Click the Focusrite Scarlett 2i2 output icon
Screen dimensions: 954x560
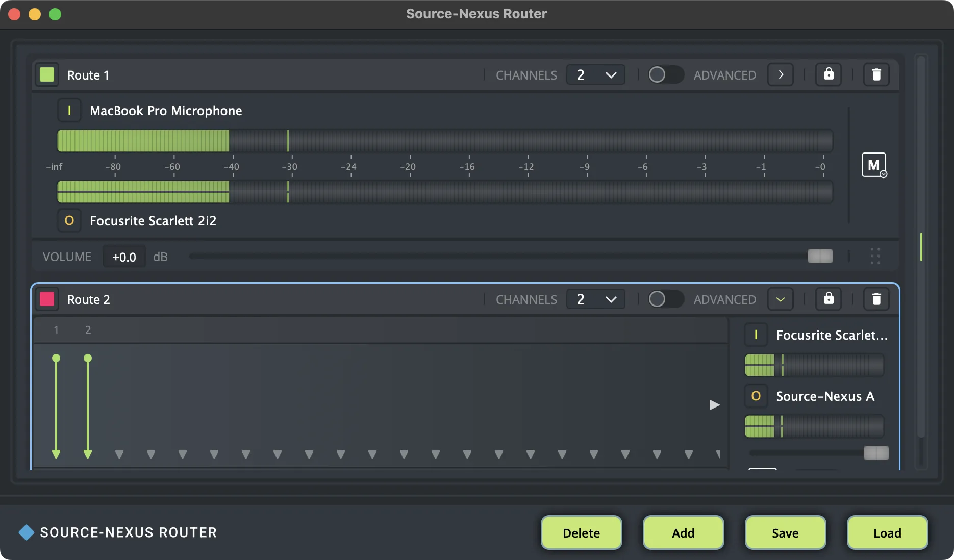[69, 220]
